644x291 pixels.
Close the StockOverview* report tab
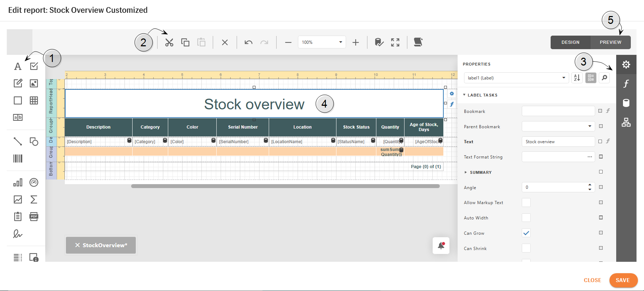(77, 245)
